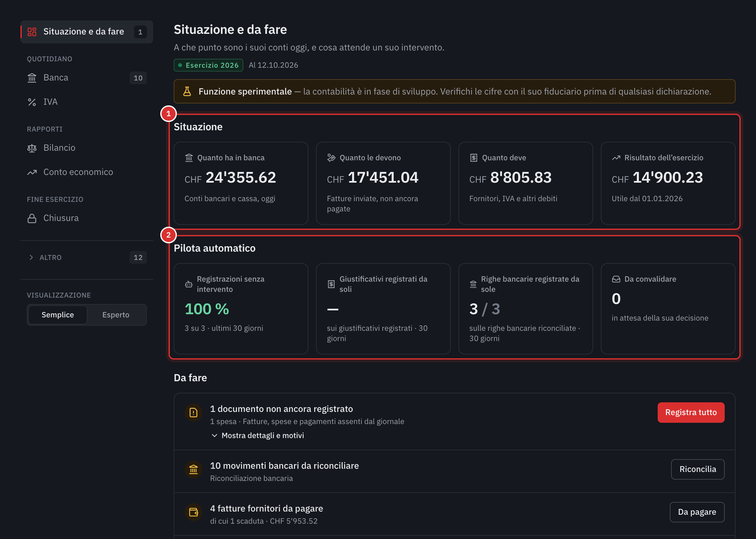Click warning document icon for unregistered document
Screen dimensions: 756x539
click(x=193, y=413)
